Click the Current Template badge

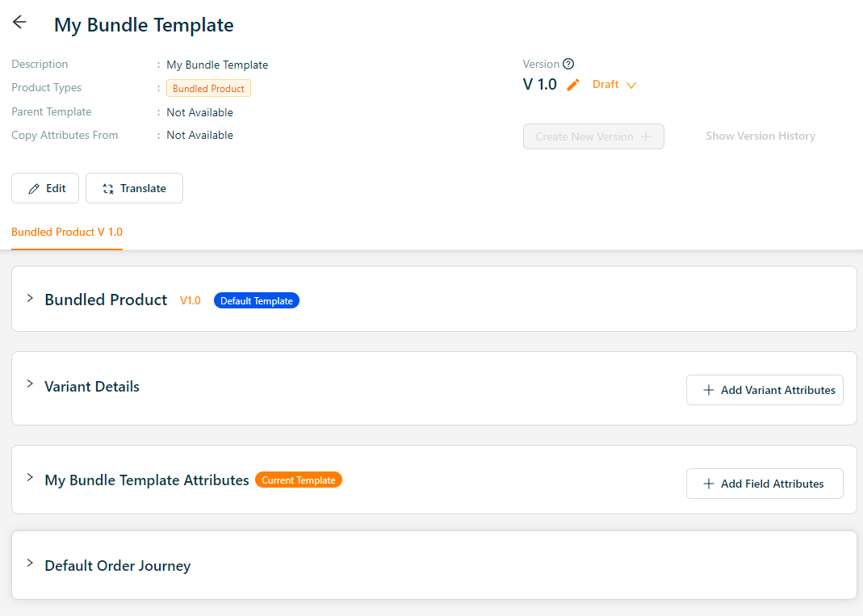click(x=298, y=480)
